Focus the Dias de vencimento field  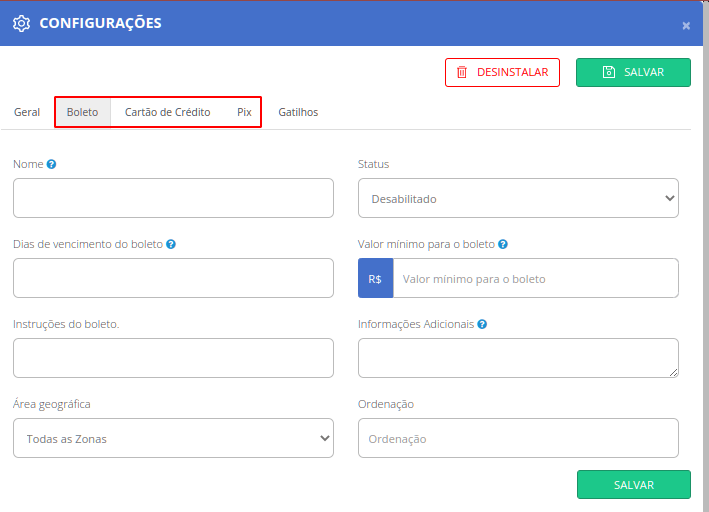click(x=173, y=278)
